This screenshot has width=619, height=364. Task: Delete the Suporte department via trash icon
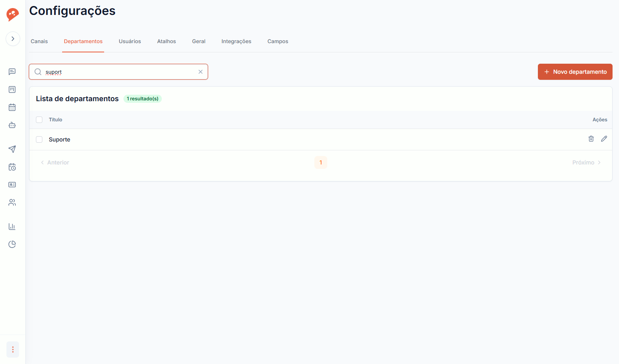591,139
